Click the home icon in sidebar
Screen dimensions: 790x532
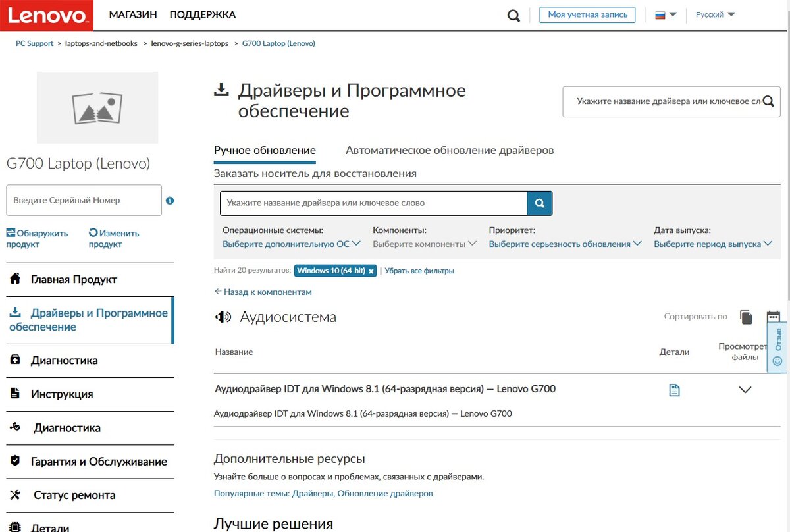(x=15, y=279)
